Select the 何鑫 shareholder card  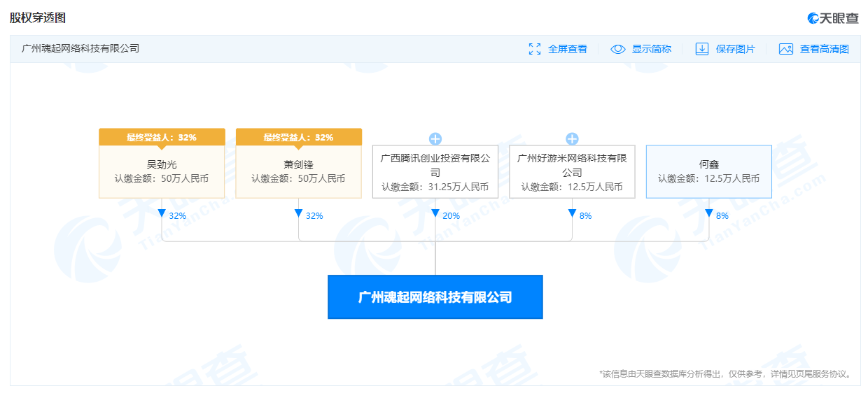[x=709, y=171]
